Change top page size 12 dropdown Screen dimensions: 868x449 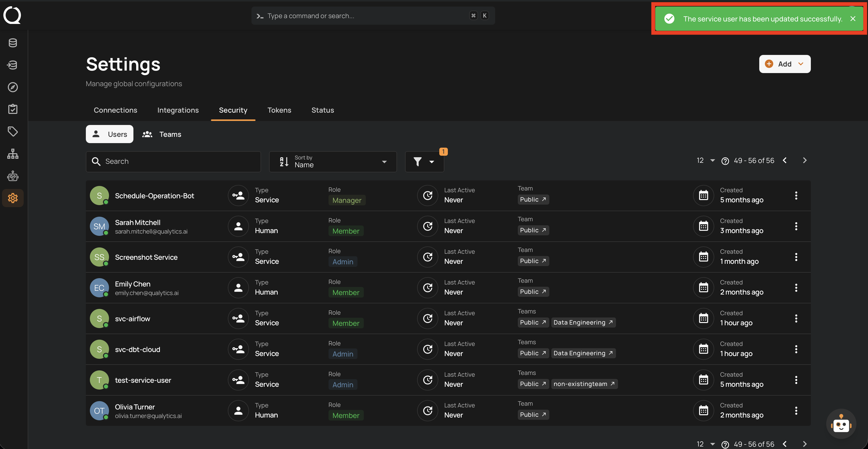tap(706, 161)
